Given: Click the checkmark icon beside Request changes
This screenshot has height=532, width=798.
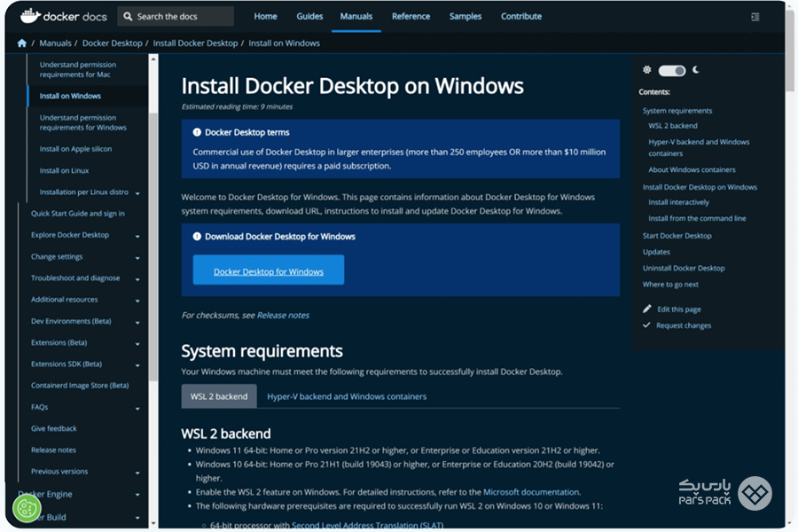Looking at the screenshot, I should tap(647, 325).
